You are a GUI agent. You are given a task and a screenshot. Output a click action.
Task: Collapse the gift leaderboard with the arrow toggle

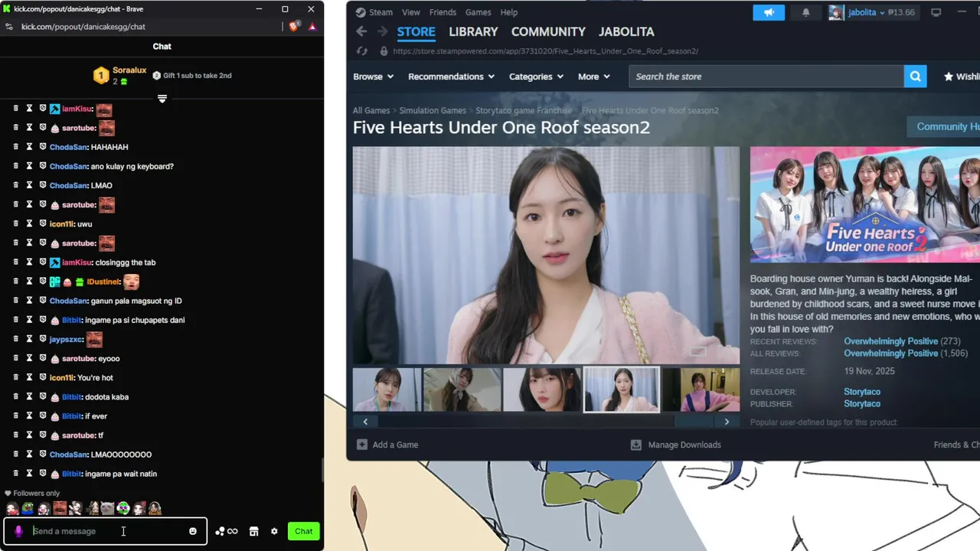pos(162,99)
